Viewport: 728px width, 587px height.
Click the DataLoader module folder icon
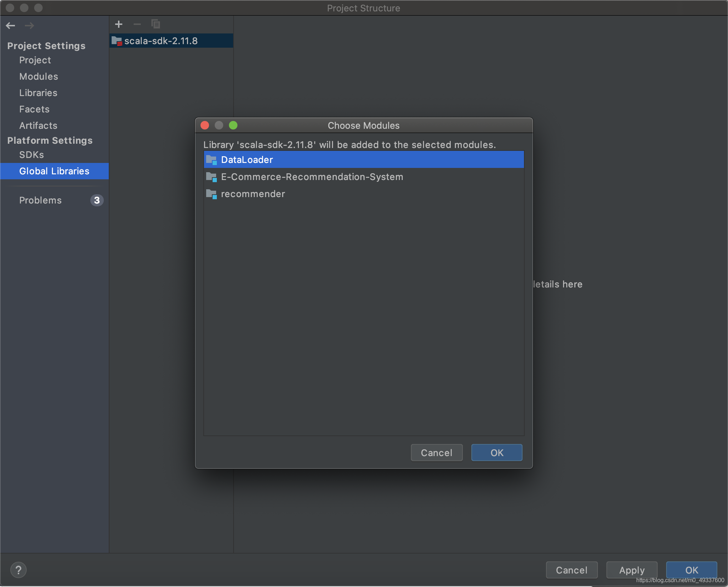pos(211,159)
